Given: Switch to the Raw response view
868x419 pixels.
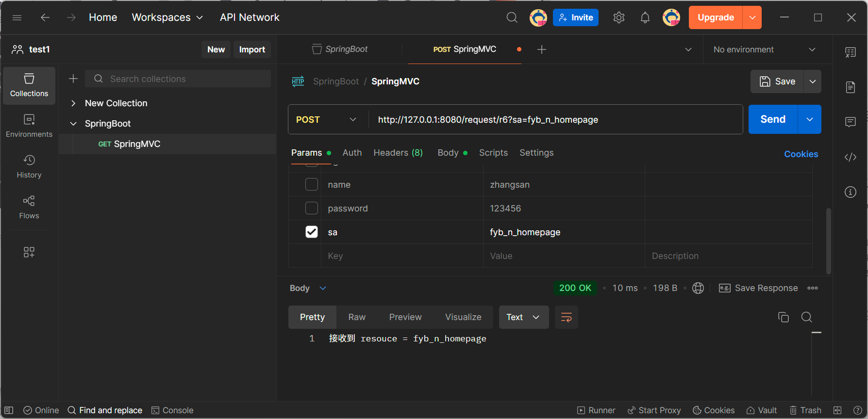Looking at the screenshot, I should tap(357, 317).
